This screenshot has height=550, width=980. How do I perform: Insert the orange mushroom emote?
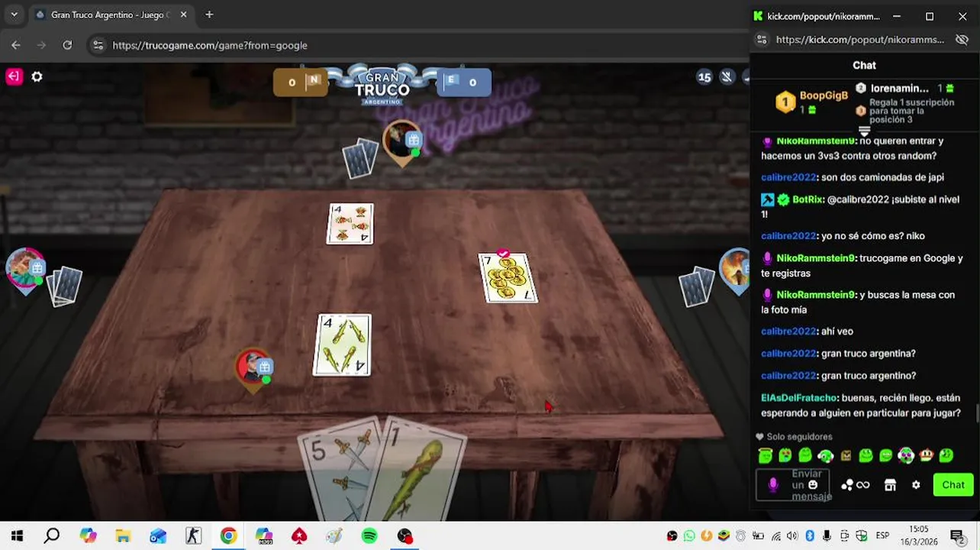[x=926, y=456]
